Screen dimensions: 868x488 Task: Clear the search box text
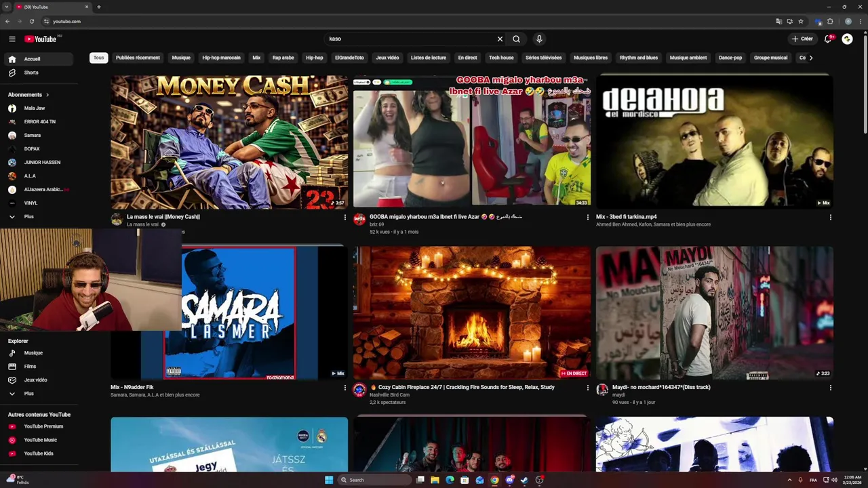click(x=500, y=39)
